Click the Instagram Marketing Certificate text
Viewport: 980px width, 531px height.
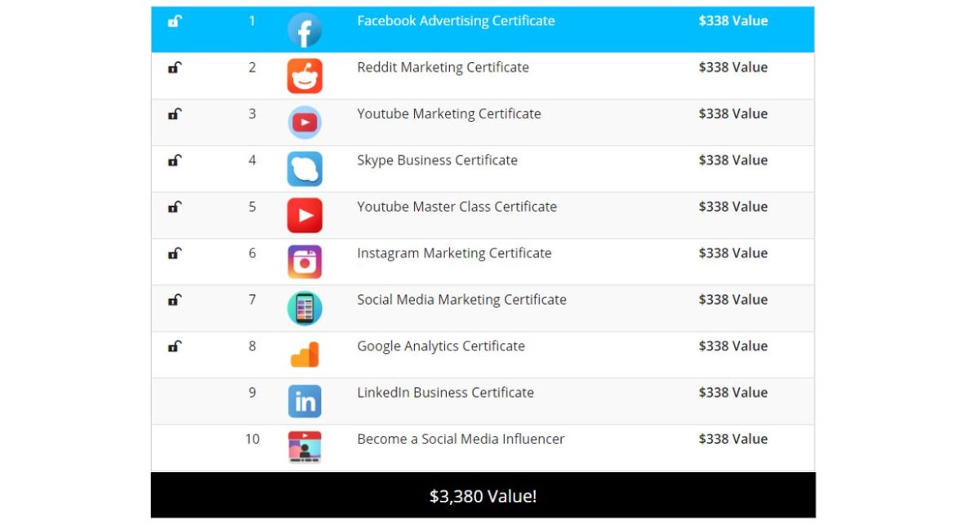point(453,253)
